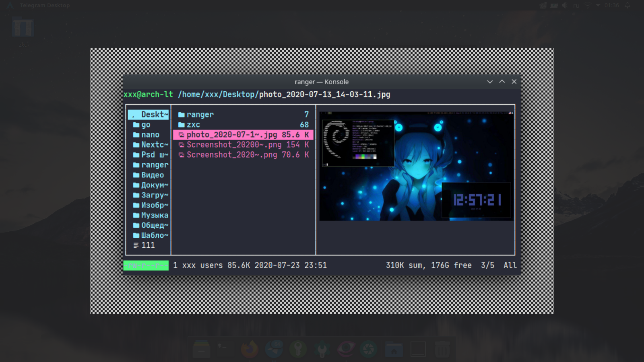644x362 pixels.
Task: Click the 2020-07-23 23:51 date text
Action: tap(291, 265)
